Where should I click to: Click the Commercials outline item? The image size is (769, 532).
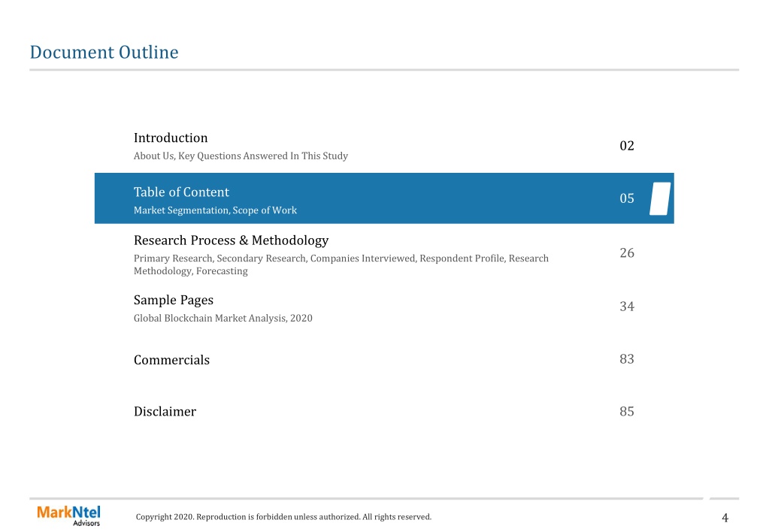(x=171, y=360)
